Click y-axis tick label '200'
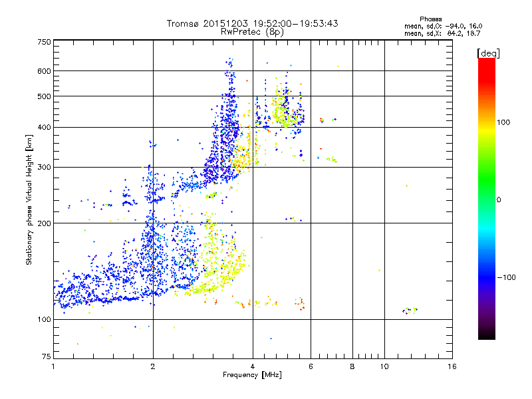Viewport: 532px width, 399px height. (45, 223)
